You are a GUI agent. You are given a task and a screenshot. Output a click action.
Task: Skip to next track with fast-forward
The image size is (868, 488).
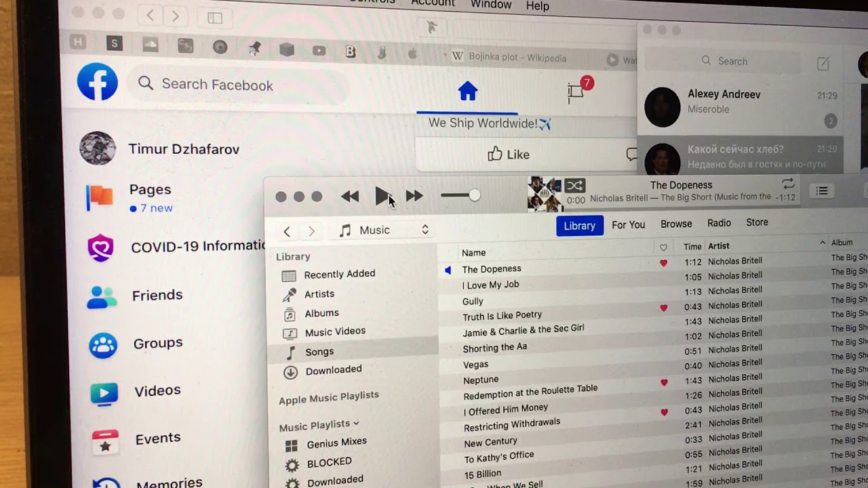click(x=414, y=196)
